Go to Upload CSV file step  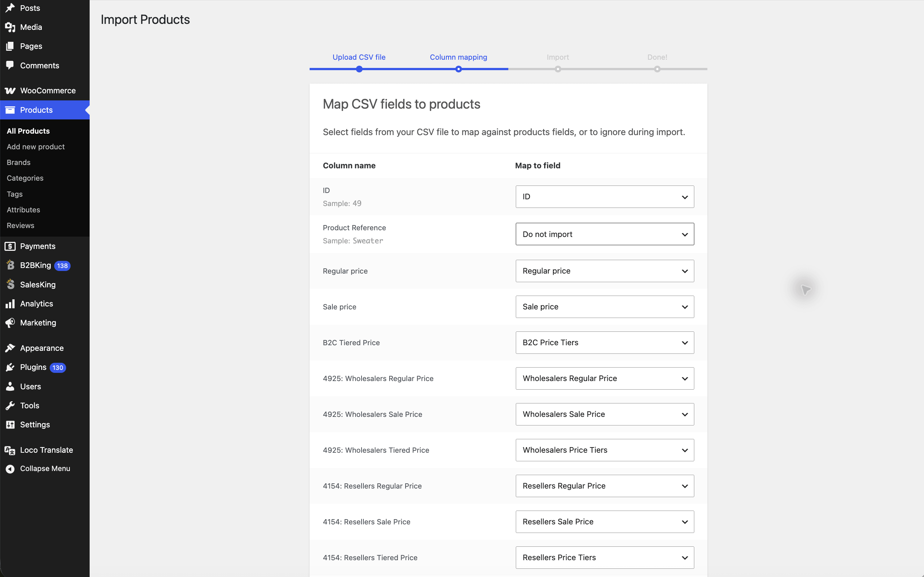coord(359,57)
